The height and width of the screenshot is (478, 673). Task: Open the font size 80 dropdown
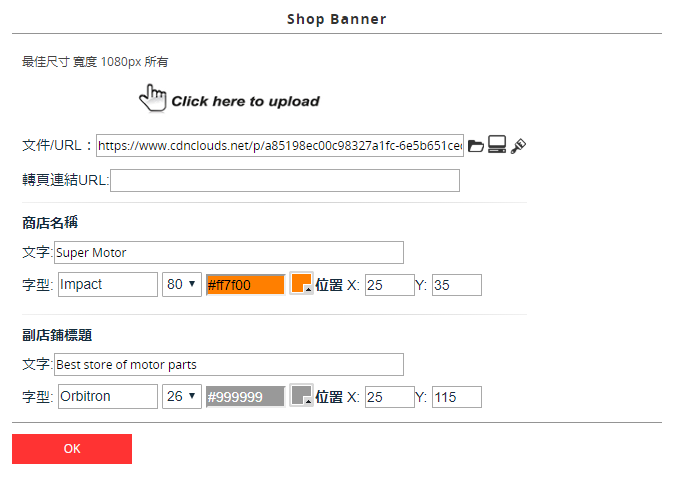[182, 284]
